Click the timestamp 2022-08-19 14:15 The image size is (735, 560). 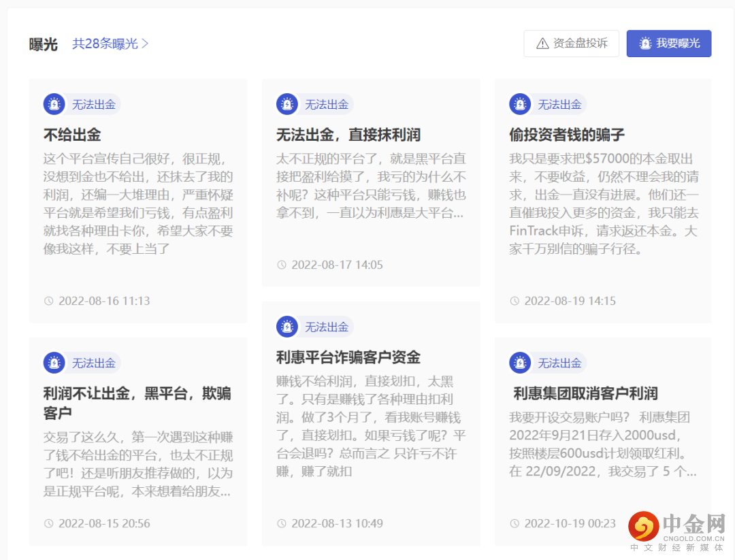tap(570, 301)
